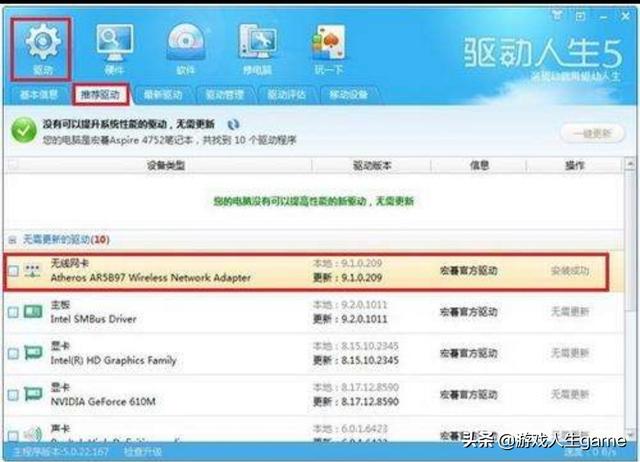Click 宏碁官方驱动 in the Intel SMBus row
The height and width of the screenshot is (462, 640).
469,312
